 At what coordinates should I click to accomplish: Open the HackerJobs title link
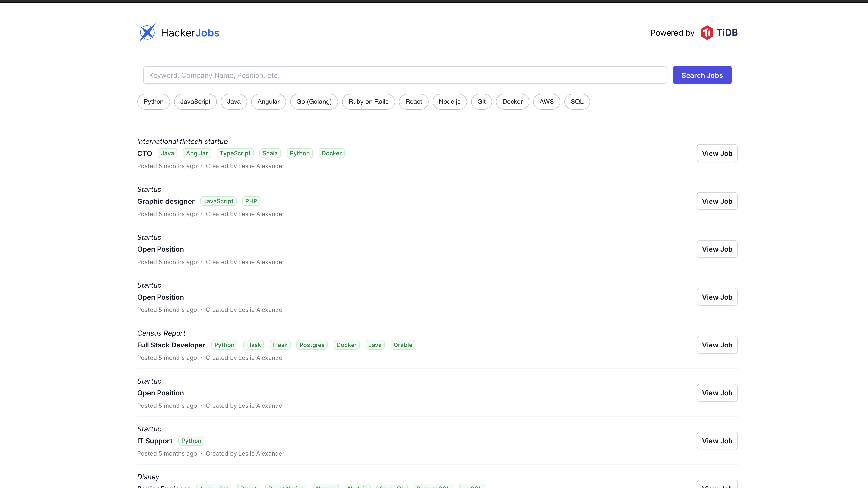190,33
